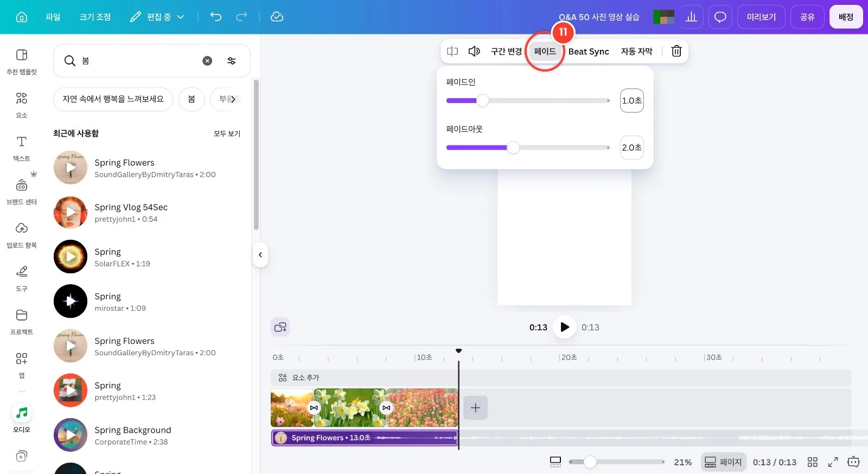
Task: Select 자연 속에서 행복을 느껴보세요 suggestion chip
Action: tap(113, 99)
